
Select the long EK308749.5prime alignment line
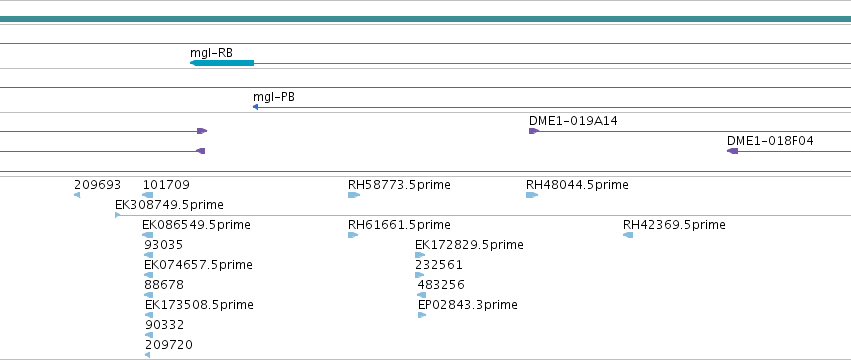tap(483, 216)
